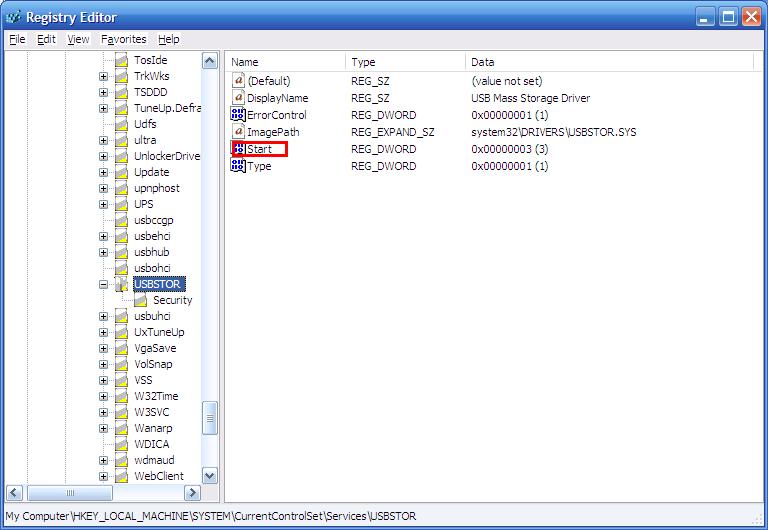Expand the TSDDD key

coord(103,93)
